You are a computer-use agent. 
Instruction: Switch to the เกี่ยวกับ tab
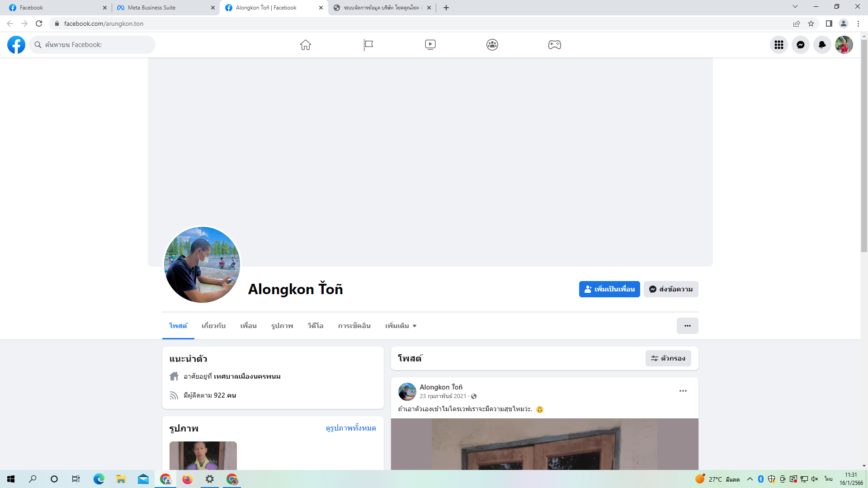213,326
